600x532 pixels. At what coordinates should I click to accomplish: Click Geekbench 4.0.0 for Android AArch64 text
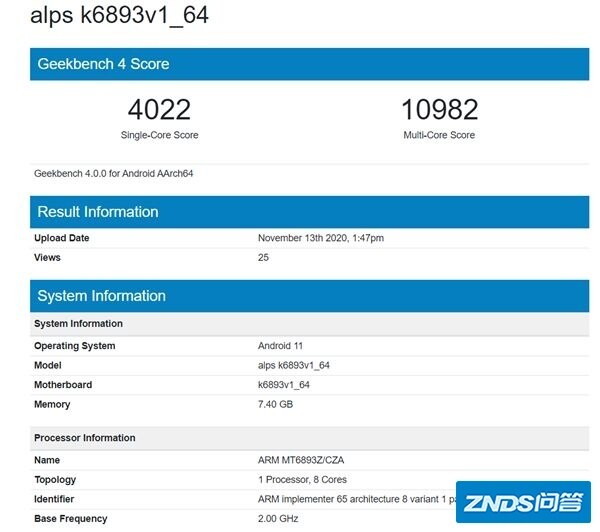click(114, 173)
